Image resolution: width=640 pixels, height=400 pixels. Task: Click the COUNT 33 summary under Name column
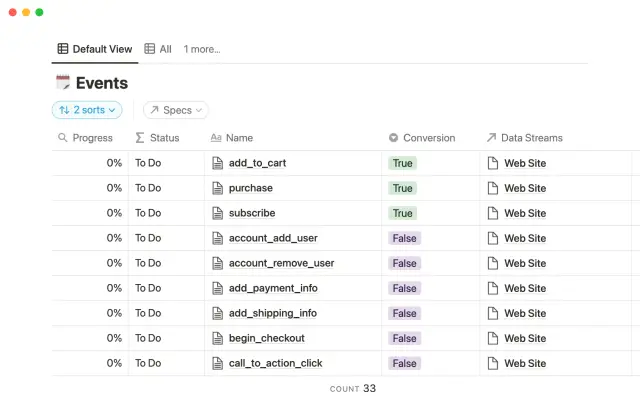tap(353, 388)
